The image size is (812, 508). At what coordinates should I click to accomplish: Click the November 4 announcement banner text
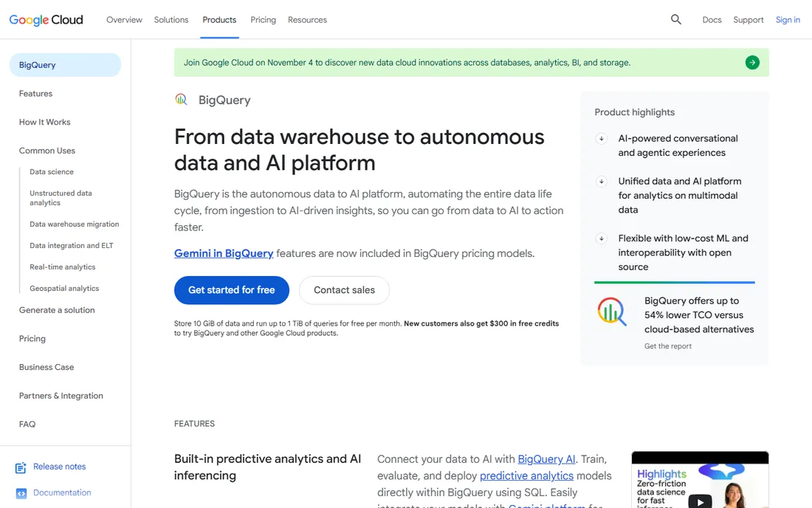pyautogui.click(x=407, y=63)
